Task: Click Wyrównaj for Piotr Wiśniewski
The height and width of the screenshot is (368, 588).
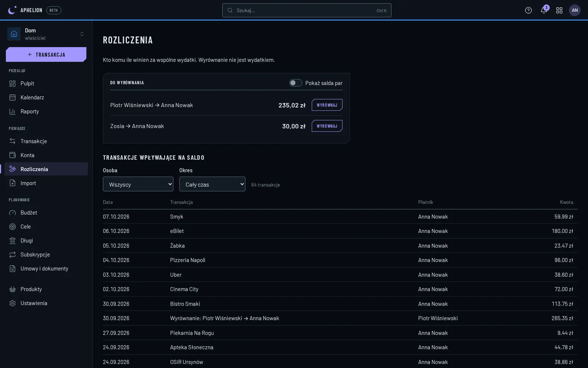Action: tap(327, 105)
